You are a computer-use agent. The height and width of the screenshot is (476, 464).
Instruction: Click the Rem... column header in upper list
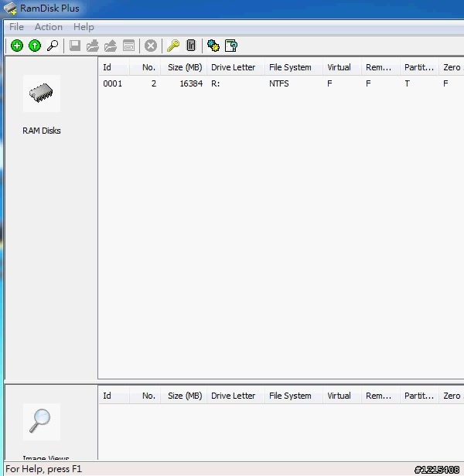[380, 67]
